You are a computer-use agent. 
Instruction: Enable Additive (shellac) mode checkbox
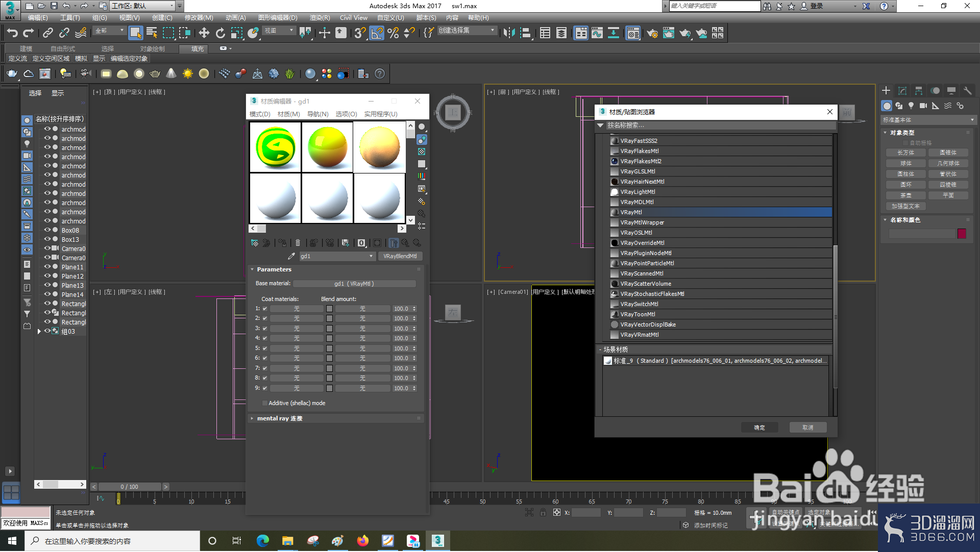[265, 403]
